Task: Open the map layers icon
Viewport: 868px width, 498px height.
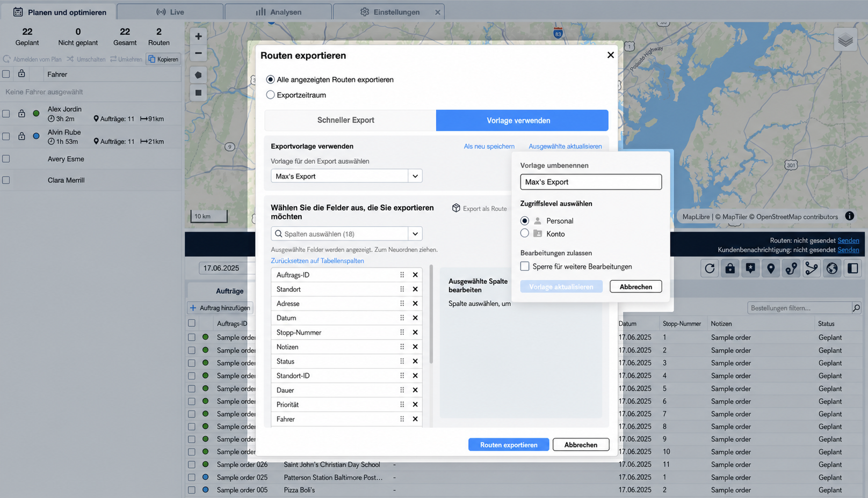Action: tap(845, 40)
